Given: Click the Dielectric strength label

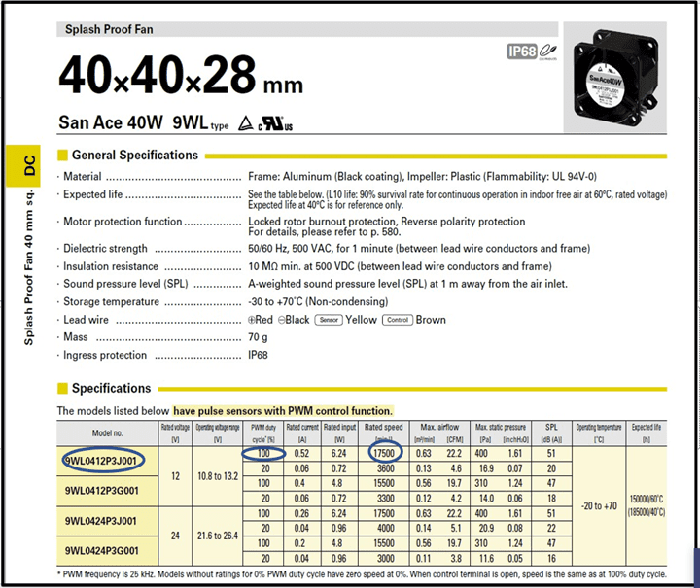Looking at the screenshot, I should point(105,249).
